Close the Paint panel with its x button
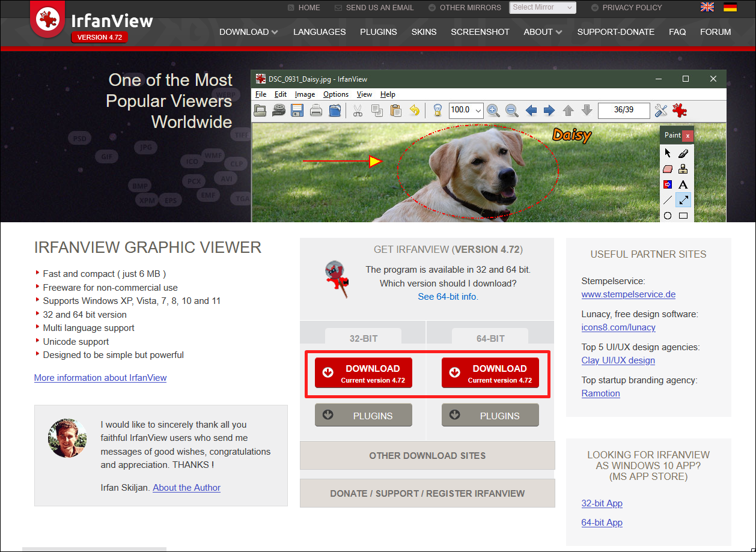Viewport: 756px width, 552px height. pos(688,136)
